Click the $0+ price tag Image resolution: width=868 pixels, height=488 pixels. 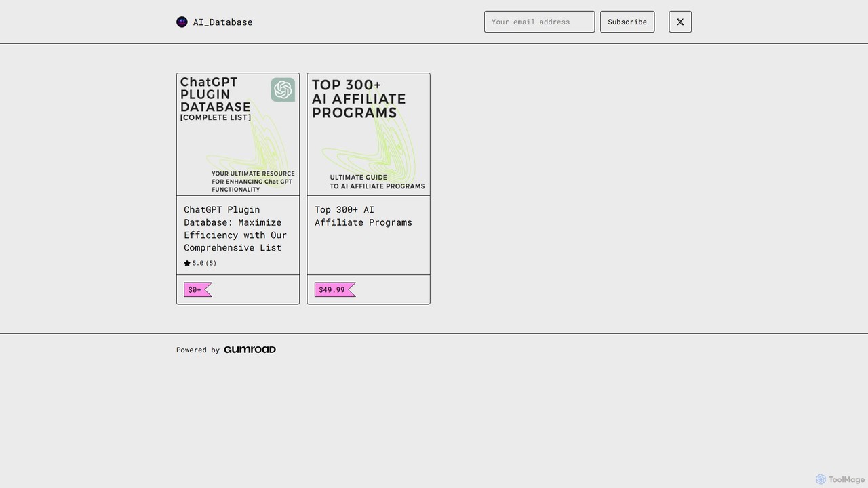(197, 289)
